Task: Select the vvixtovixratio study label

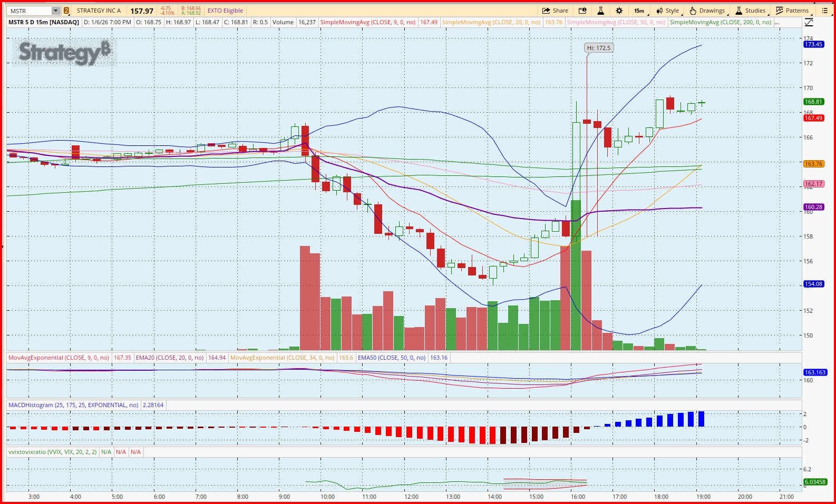Action: [53, 452]
